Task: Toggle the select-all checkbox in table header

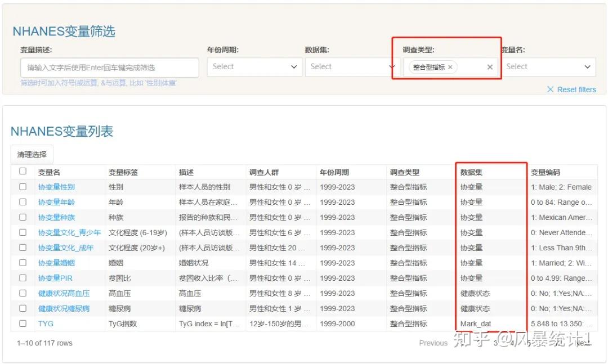Action: 23,171
